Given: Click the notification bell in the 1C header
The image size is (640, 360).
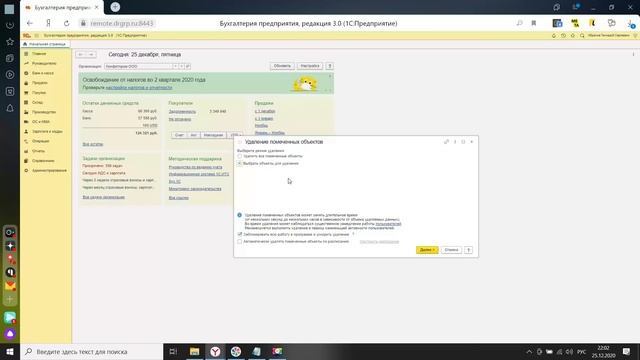Looking at the screenshot, I should tap(554, 36).
